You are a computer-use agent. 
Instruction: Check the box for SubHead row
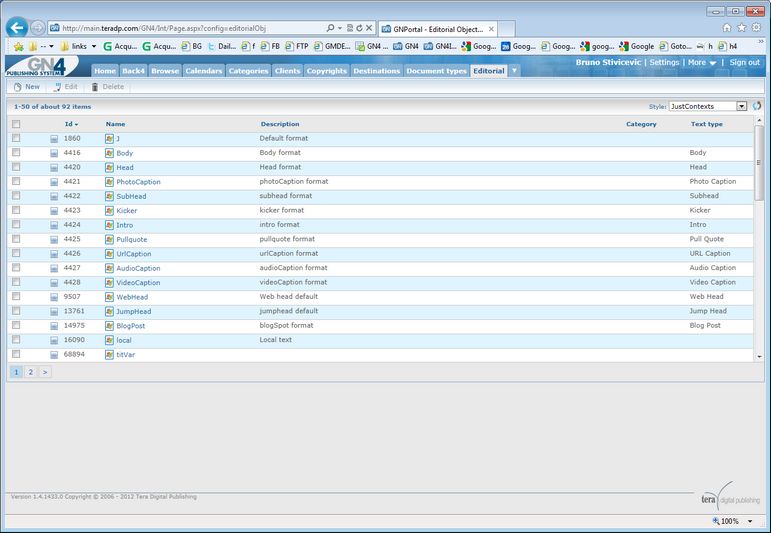click(16, 196)
